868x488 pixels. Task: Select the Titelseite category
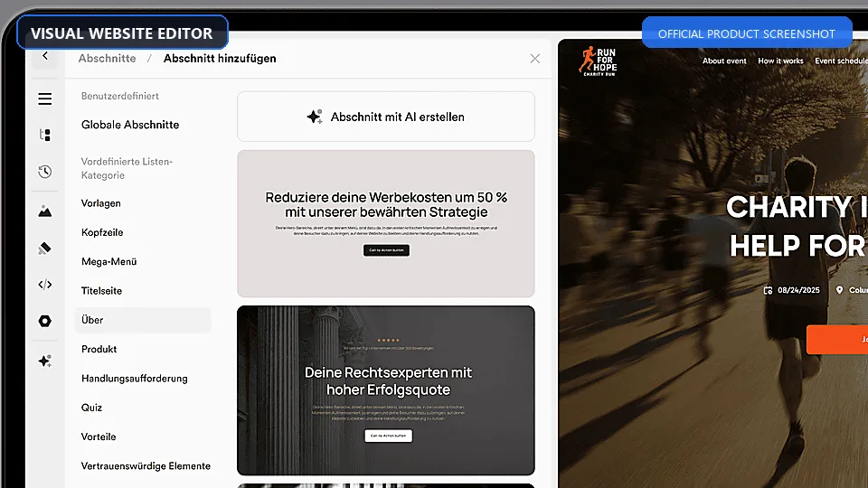[101, 290]
